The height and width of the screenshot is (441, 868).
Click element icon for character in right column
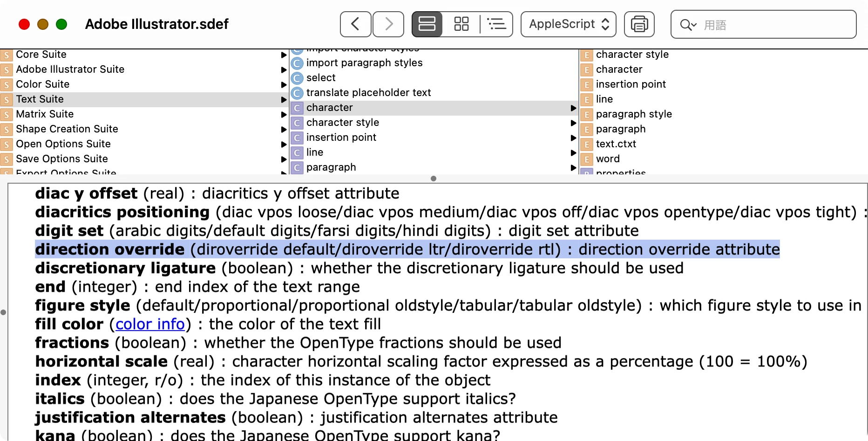click(587, 70)
